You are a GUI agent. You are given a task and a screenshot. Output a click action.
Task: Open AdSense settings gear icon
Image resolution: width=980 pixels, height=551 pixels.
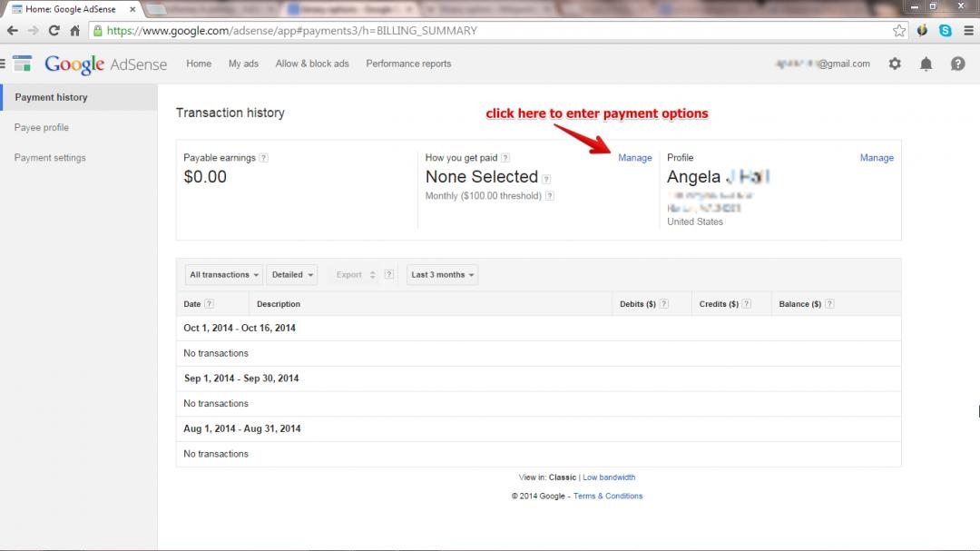[895, 64]
